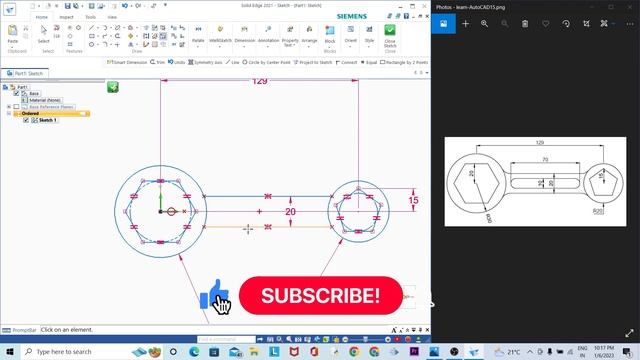The width and height of the screenshot is (640, 360).
Task: Click the zoom-in plus in status bar
Action: click(x=388, y=339)
